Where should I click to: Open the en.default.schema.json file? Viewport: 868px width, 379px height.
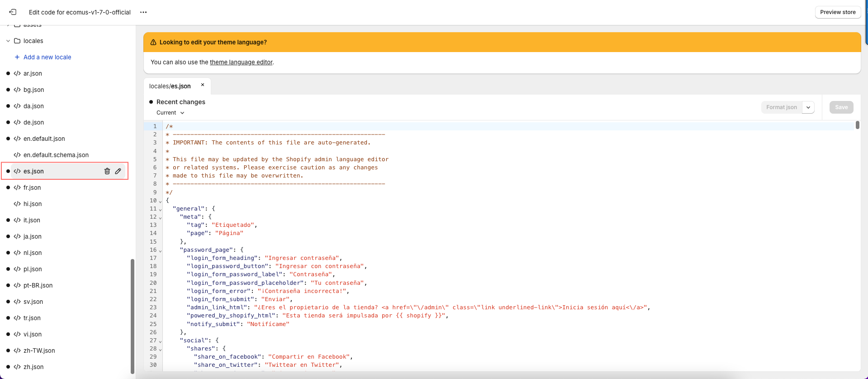click(56, 155)
